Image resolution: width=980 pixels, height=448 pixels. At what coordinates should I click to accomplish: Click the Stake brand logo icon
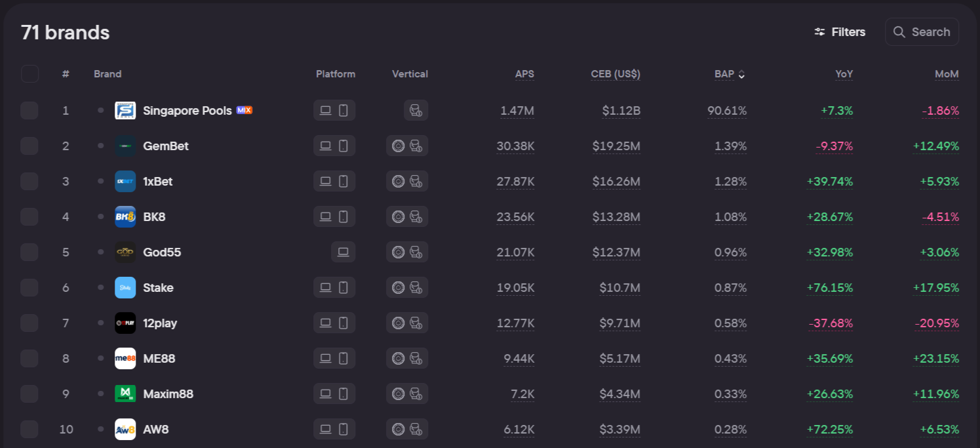coord(125,287)
